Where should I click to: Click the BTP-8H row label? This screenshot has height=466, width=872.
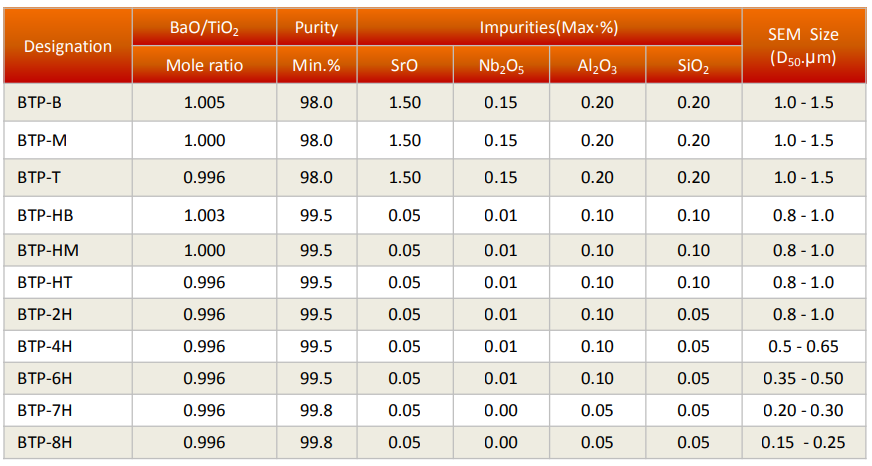click(x=44, y=443)
